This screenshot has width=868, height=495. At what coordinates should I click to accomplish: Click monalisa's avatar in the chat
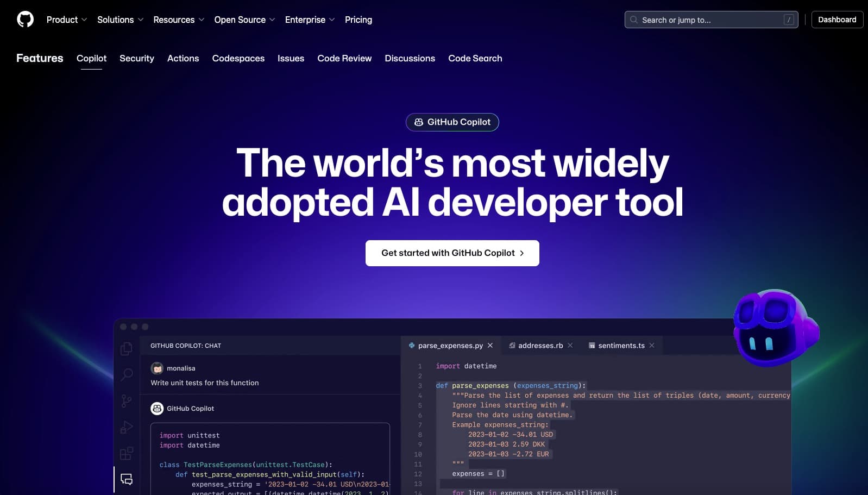point(157,368)
